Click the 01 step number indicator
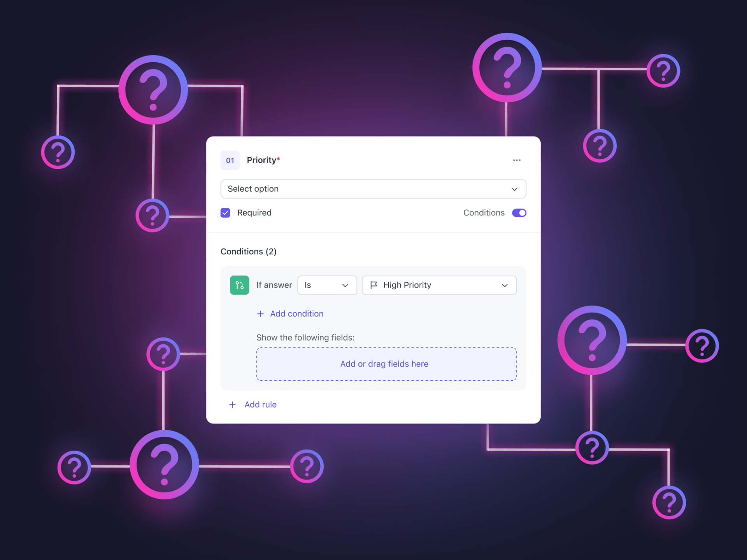Image resolution: width=747 pixels, height=560 pixels. 230,159
